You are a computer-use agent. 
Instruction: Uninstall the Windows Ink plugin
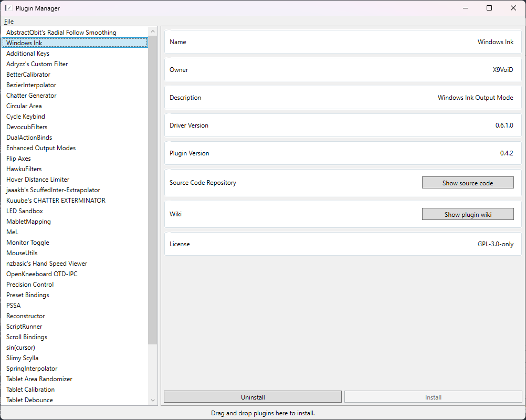(x=252, y=396)
